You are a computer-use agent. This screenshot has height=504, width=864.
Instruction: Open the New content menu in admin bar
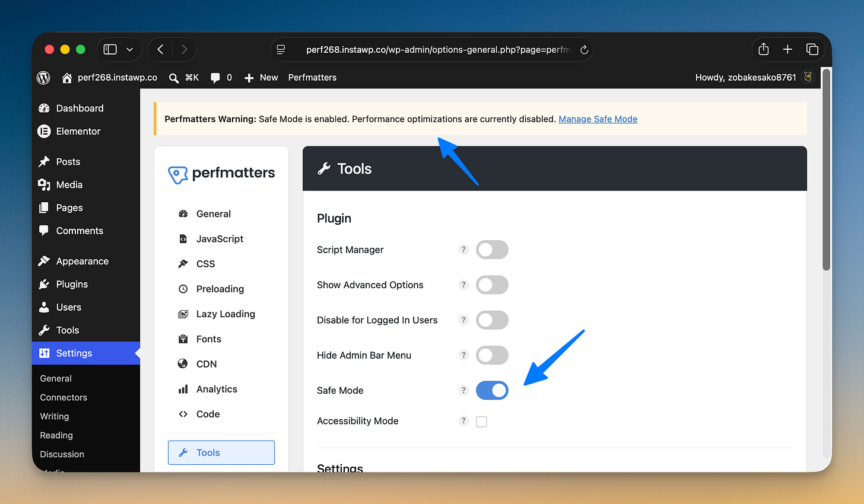tap(261, 78)
